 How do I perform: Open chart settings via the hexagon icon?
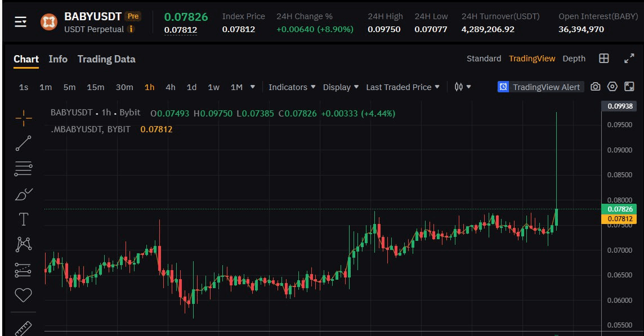tap(612, 87)
